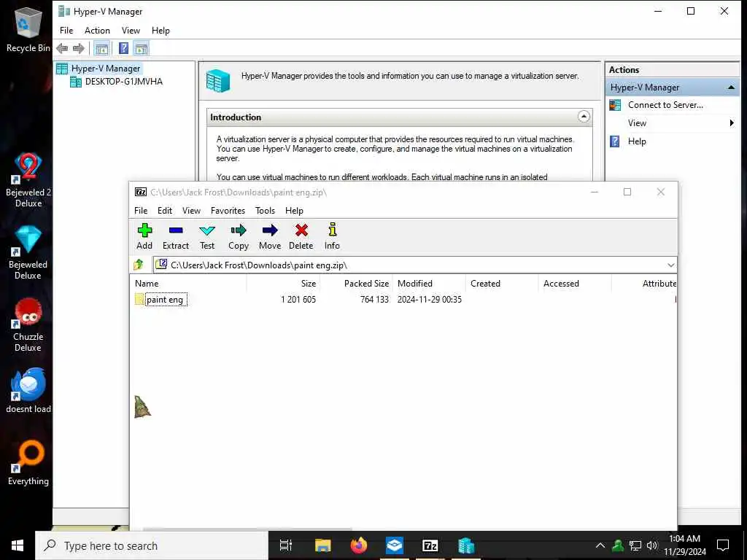This screenshot has width=747, height=560.
Task: Open Hyper-V Manager Action menu
Action: point(97,31)
